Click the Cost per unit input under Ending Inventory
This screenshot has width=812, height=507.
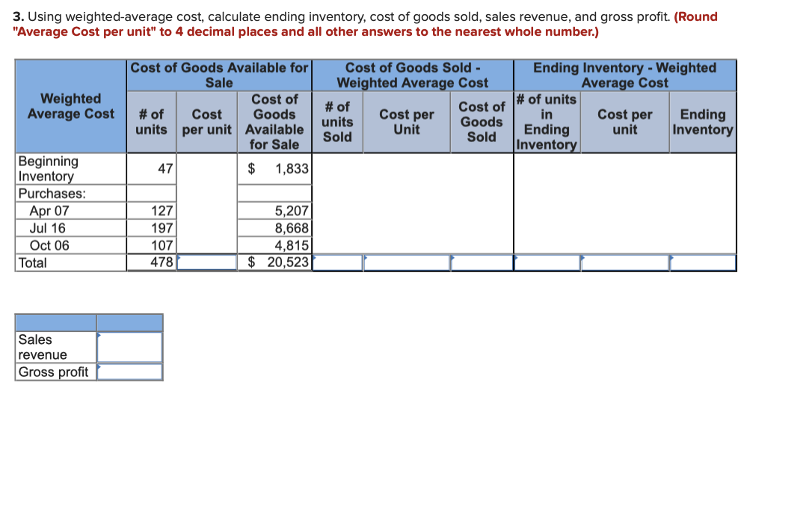pos(625,262)
